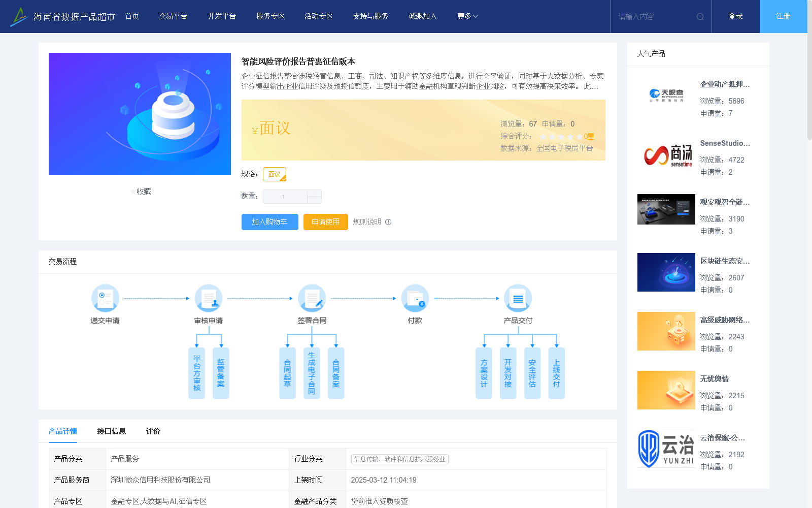Image resolution: width=812 pixels, height=508 pixels.
Task: Click the page vertical scrollbar
Action: 809,71
